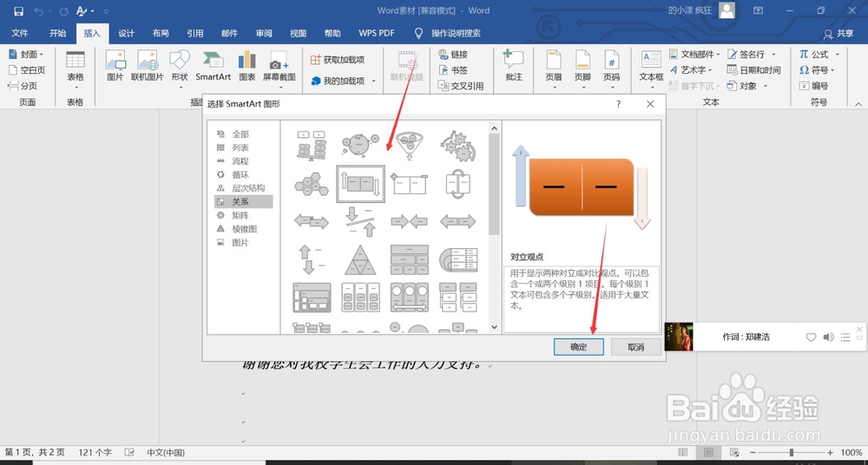868x465 pixels.
Task: Open the Online Pictures (联机图片) tool
Action: pyautogui.click(x=148, y=67)
